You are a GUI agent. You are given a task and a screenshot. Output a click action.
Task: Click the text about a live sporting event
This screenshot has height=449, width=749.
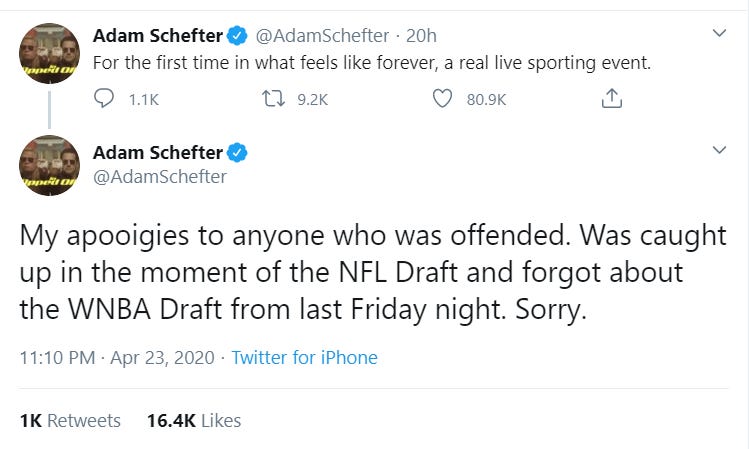coord(372,63)
